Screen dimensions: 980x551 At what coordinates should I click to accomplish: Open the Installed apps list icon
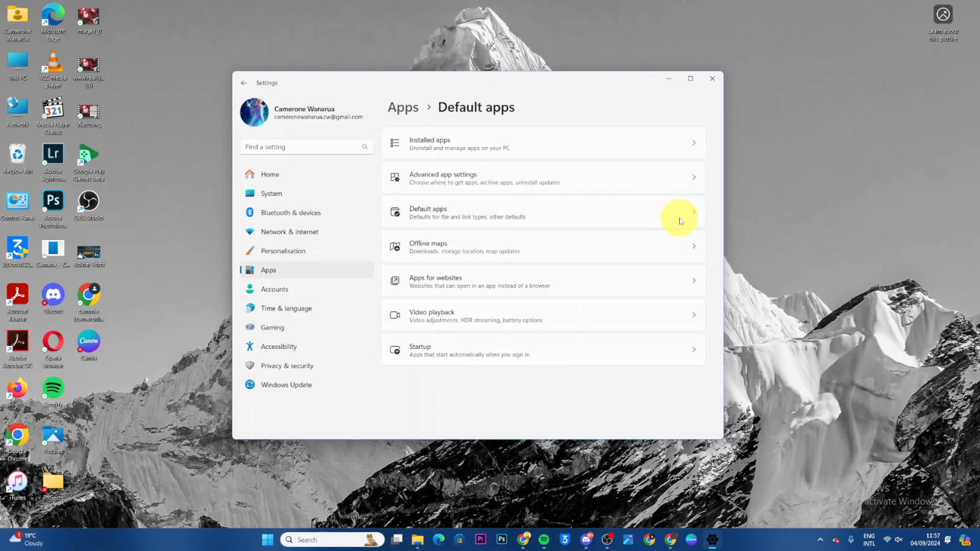395,143
